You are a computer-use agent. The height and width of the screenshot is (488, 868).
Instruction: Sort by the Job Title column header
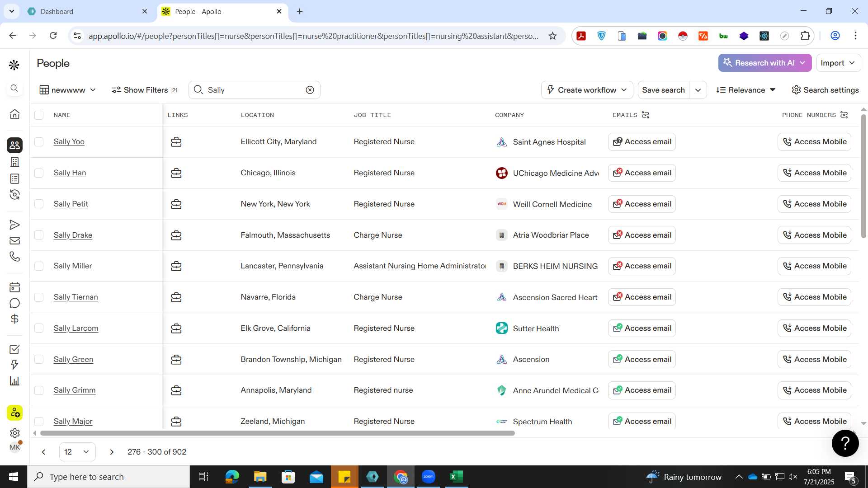coord(372,115)
